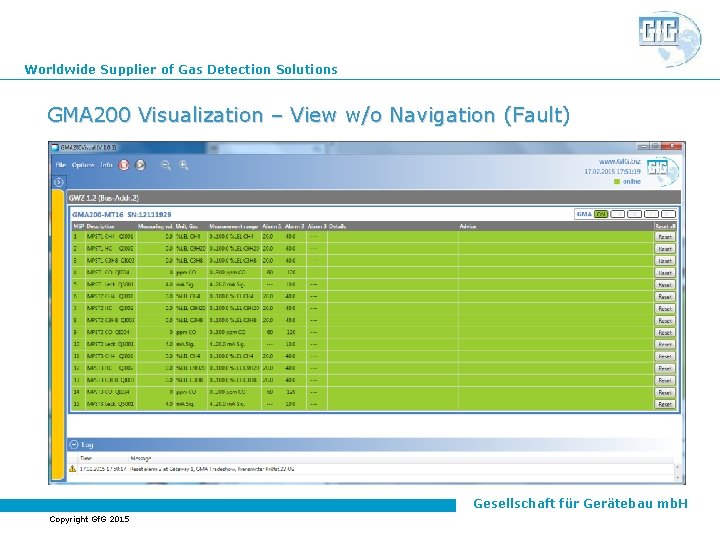Click the warning triangle icon in log entry
Image resolution: width=720 pixels, height=540 pixels.
click(72, 469)
